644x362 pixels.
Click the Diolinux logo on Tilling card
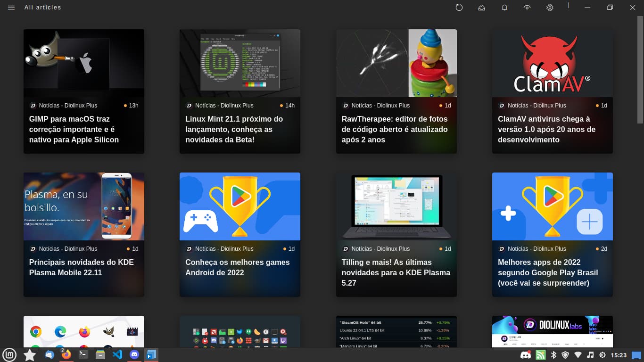pyautogui.click(x=345, y=249)
